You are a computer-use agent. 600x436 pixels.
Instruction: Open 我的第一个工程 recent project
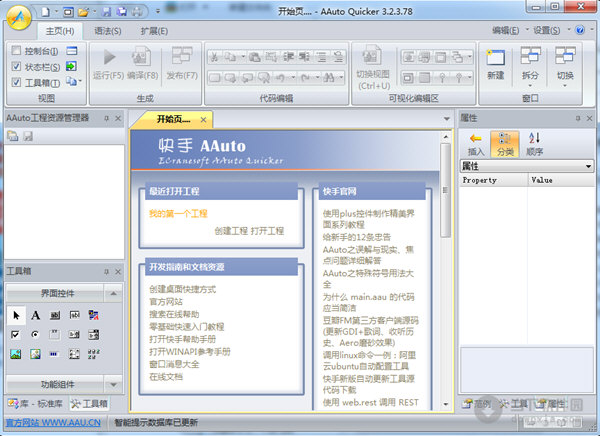pyautogui.click(x=178, y=214)
